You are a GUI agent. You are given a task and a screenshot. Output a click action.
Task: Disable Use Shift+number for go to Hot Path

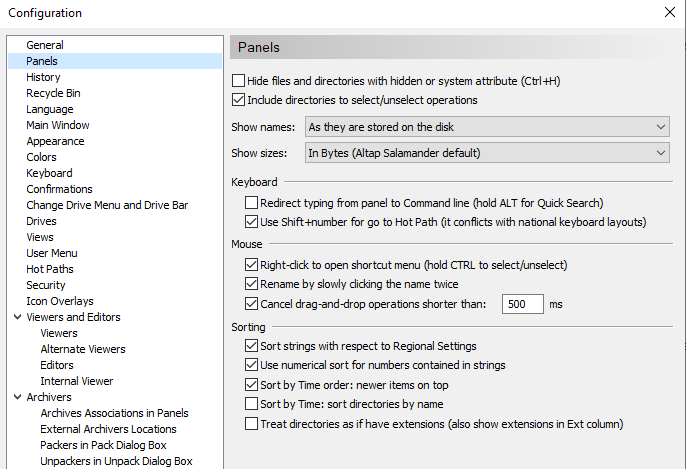pos(252,222)
